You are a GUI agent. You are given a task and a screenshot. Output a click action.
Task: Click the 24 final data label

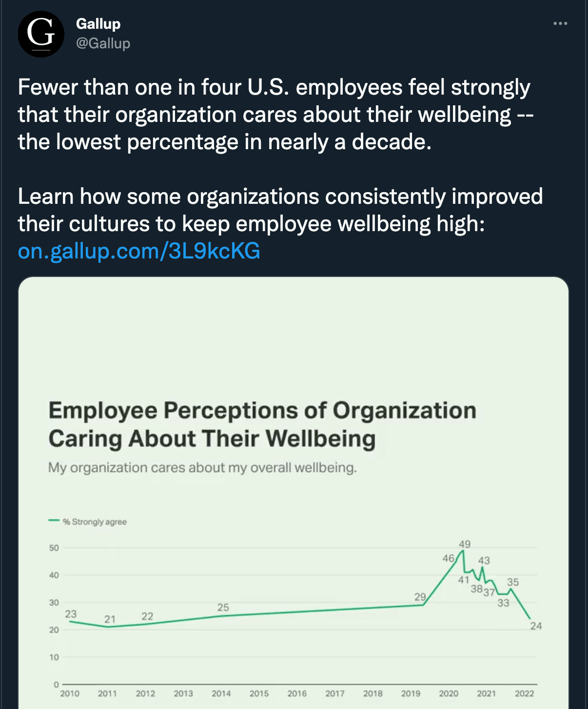coord(536,626)
